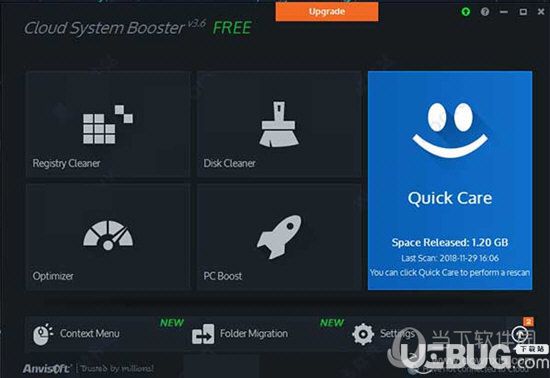Click 'Space Released: 1.20 GB' text
This screenshot has height=378, width=550.
[450, 243]
